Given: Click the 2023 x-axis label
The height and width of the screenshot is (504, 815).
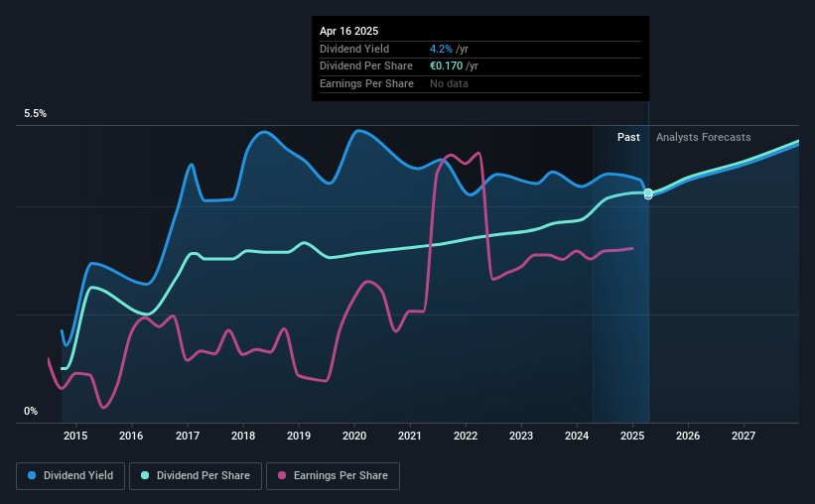Looking at the screenshot, I should click(x=521, y=436).
